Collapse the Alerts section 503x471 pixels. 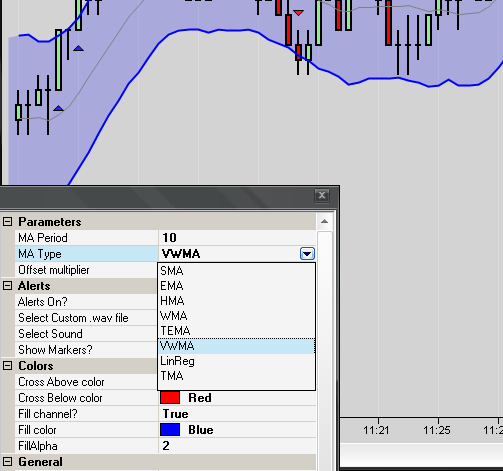7,286
